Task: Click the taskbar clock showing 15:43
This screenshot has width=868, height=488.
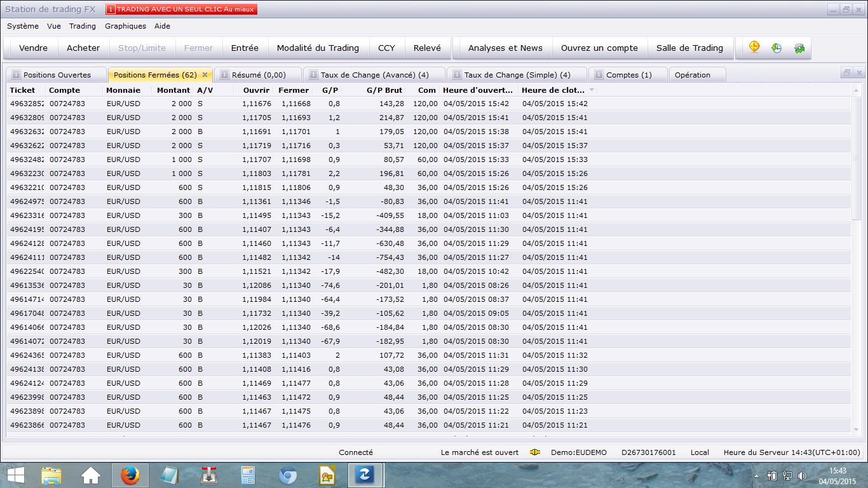Action: click(x=838, y=471)
